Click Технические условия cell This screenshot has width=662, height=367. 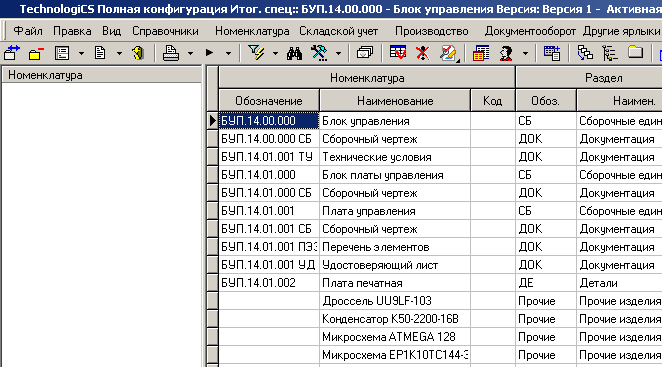395,157
